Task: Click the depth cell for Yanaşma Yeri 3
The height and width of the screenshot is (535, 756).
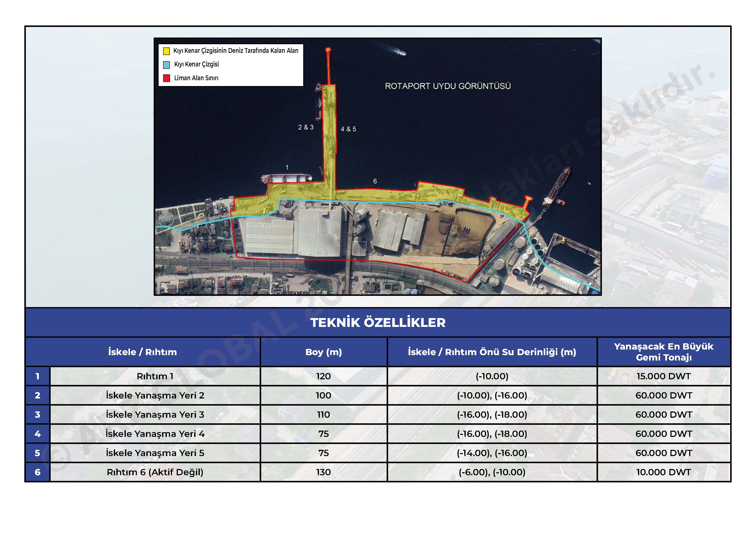Action: click(492, 414)
